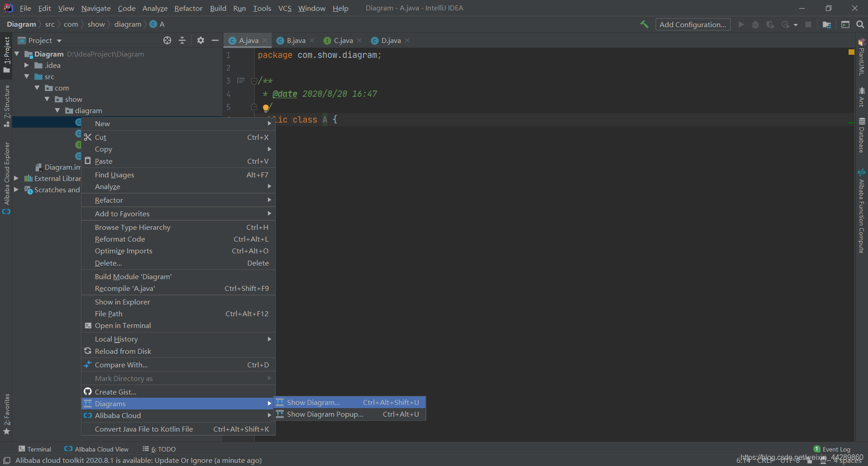Click the Stop square icon in toolbar
Screen dimensions: 868x466
point(808,24)
